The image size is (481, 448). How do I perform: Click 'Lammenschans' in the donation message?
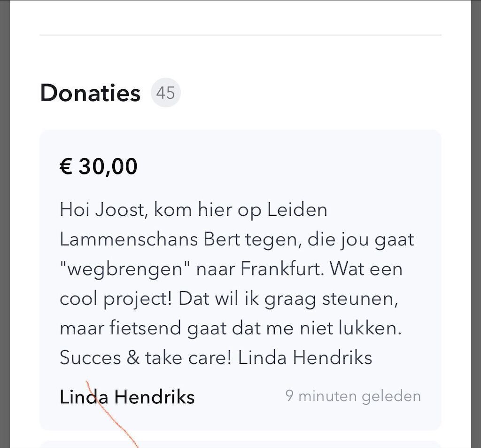point(128,239)
